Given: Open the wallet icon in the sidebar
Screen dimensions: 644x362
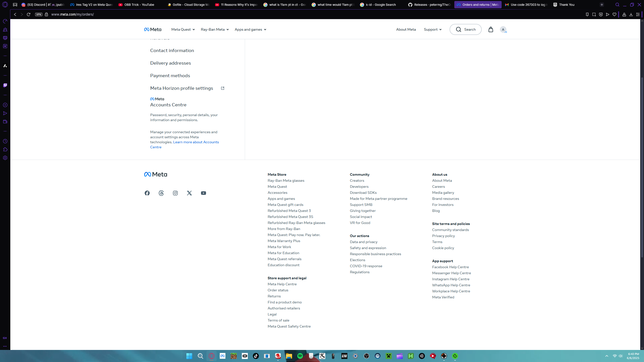Looking at the screenshot, I should click(x=5, y=122).
